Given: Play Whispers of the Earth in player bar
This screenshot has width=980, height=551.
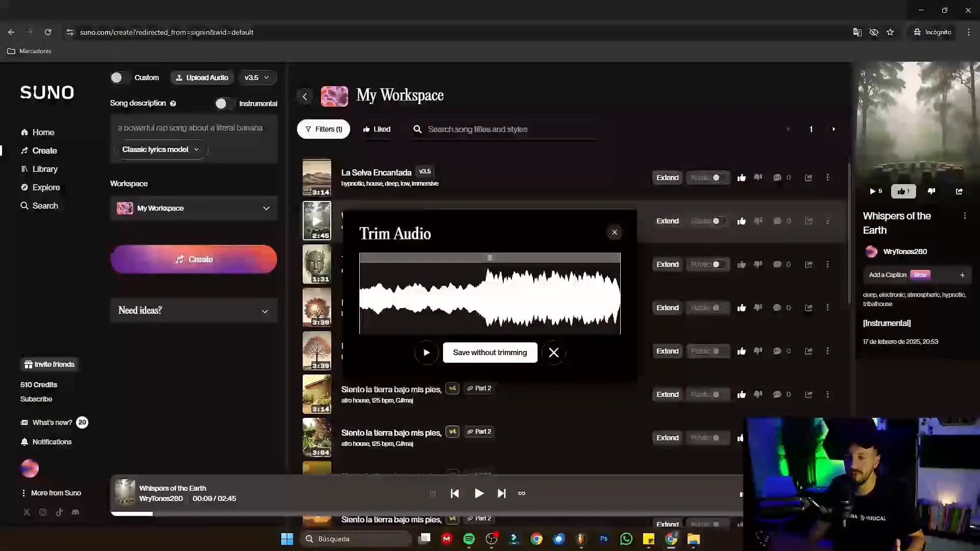Looking at the screenshot, I should (479, 493).
